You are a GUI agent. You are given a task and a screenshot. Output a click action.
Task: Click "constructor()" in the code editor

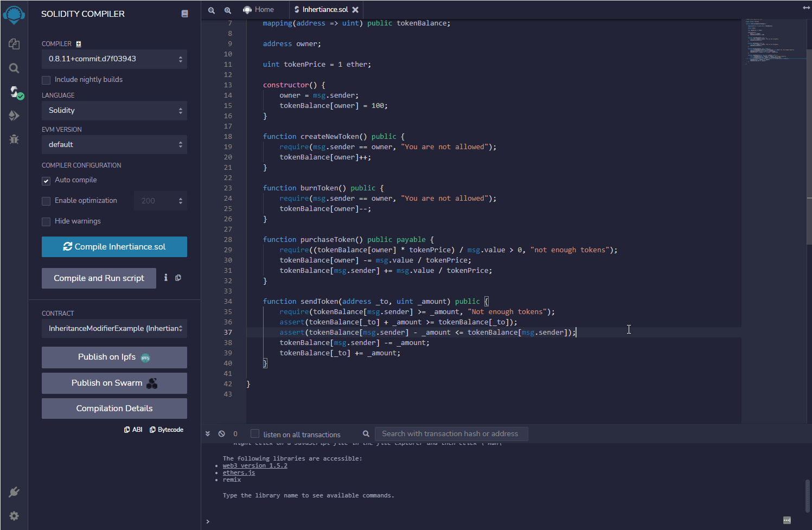[290, 85]
